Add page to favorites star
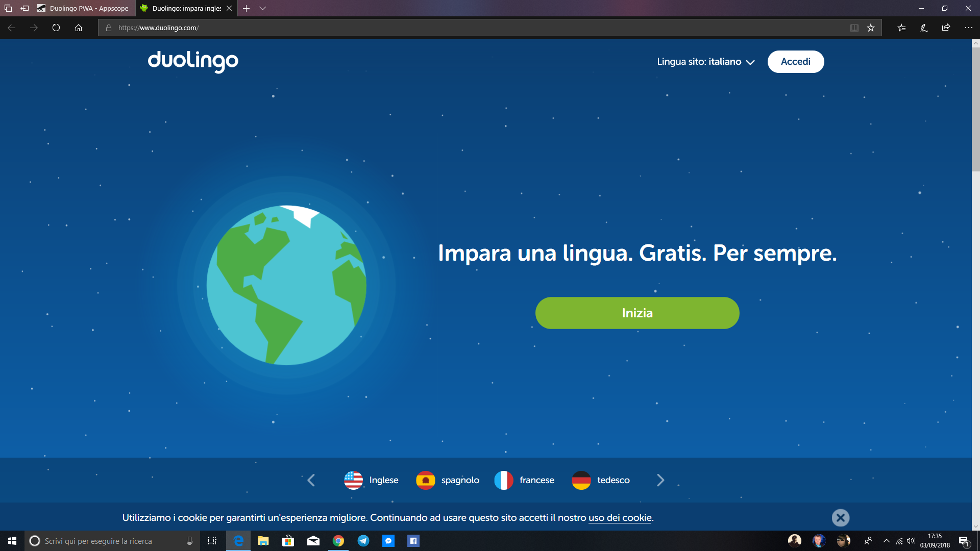Screen dimensions: 980x551 pyautogui.click(x=871, y=28)
